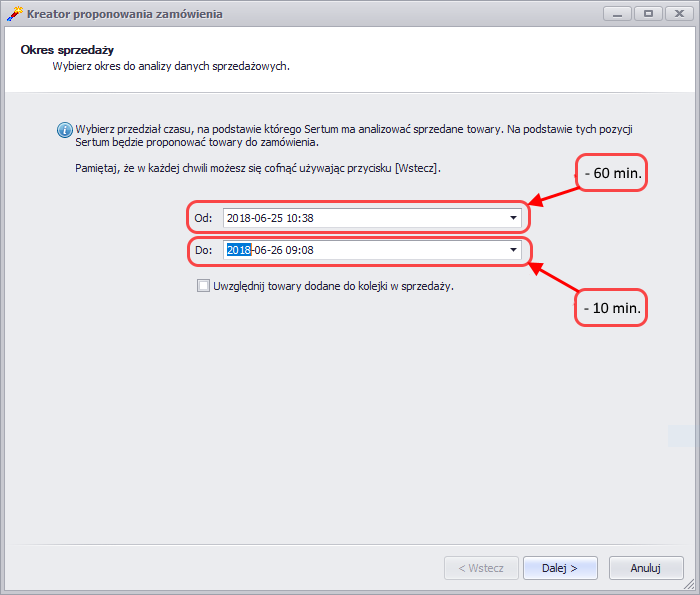This screenshot has height=595, width=700.
Task: Click the "- 60 min." callout box
Action: (x=612, y=173)
